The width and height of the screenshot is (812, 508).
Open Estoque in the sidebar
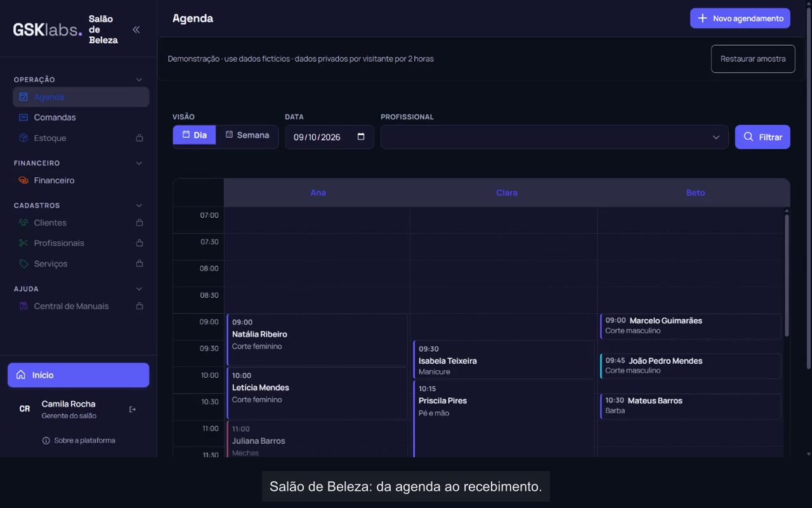81,138
